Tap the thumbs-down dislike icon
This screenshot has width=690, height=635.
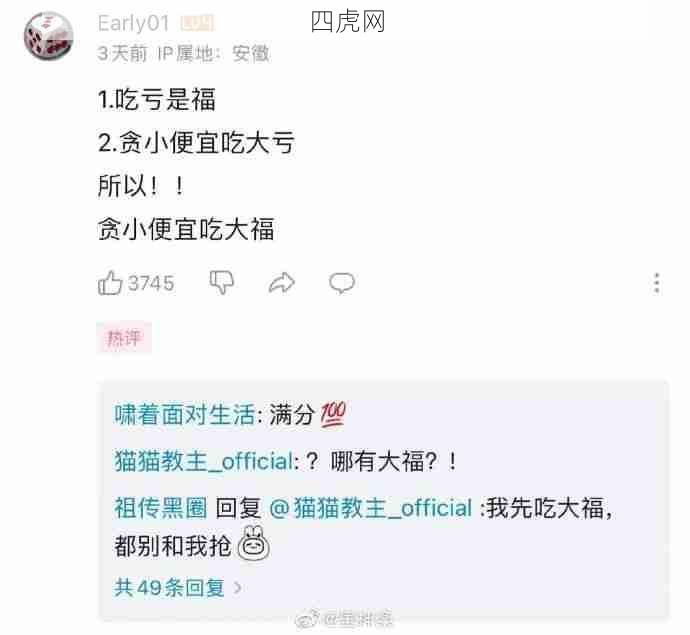point(221,283)
